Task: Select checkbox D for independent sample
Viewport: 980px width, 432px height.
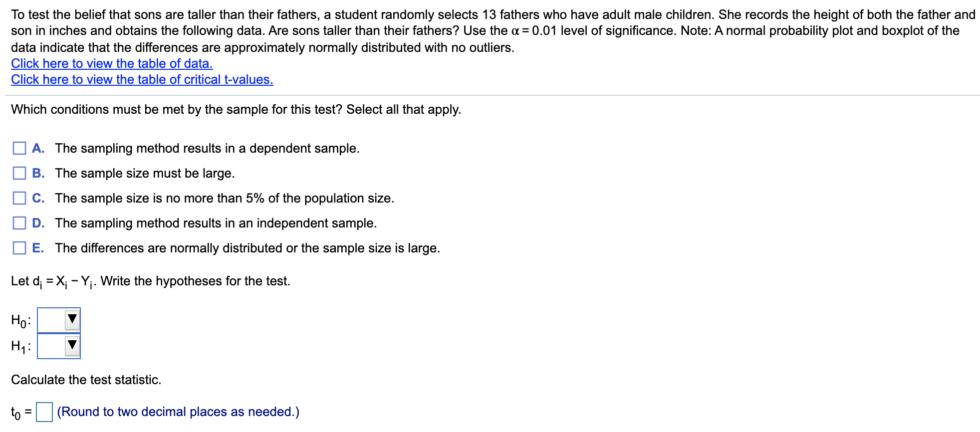Action: click(x=19, y=223)
